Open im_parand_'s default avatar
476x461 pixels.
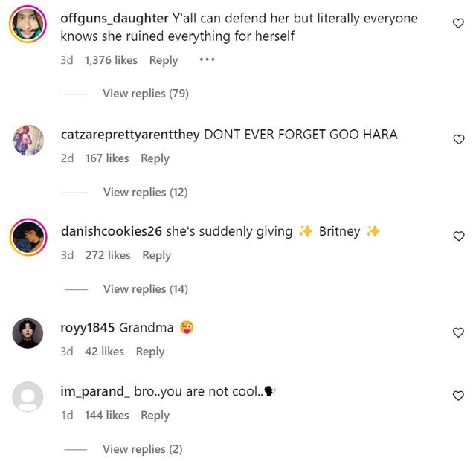pos(28,396)
